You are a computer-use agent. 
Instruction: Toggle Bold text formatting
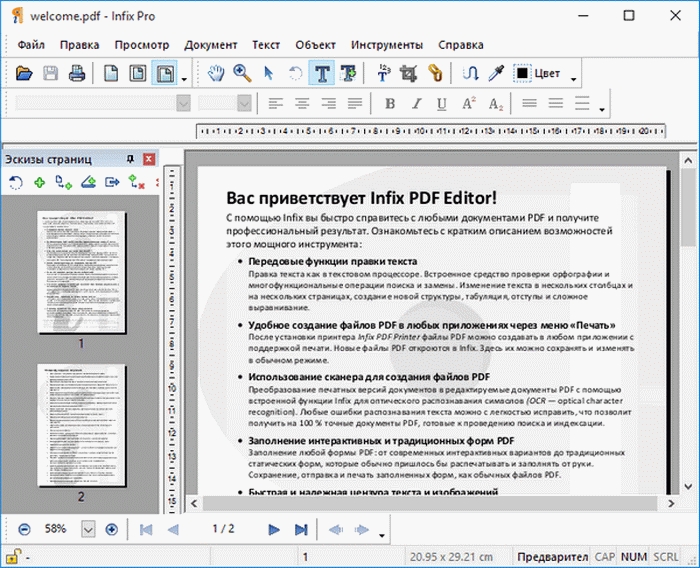click(390, 104)
